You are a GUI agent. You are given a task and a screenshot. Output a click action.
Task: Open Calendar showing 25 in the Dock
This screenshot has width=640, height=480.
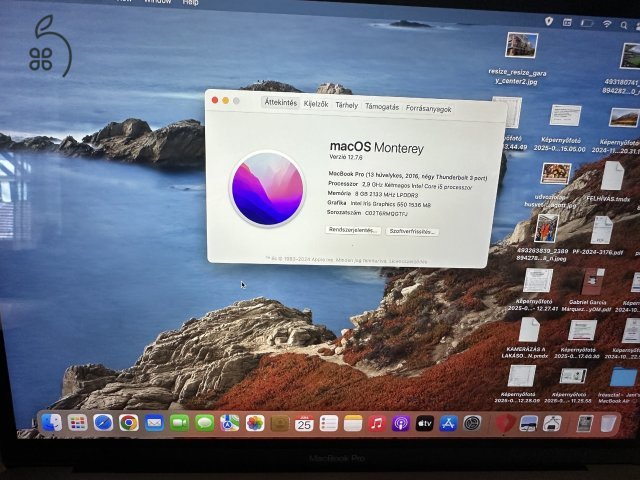tap(304, 424)
